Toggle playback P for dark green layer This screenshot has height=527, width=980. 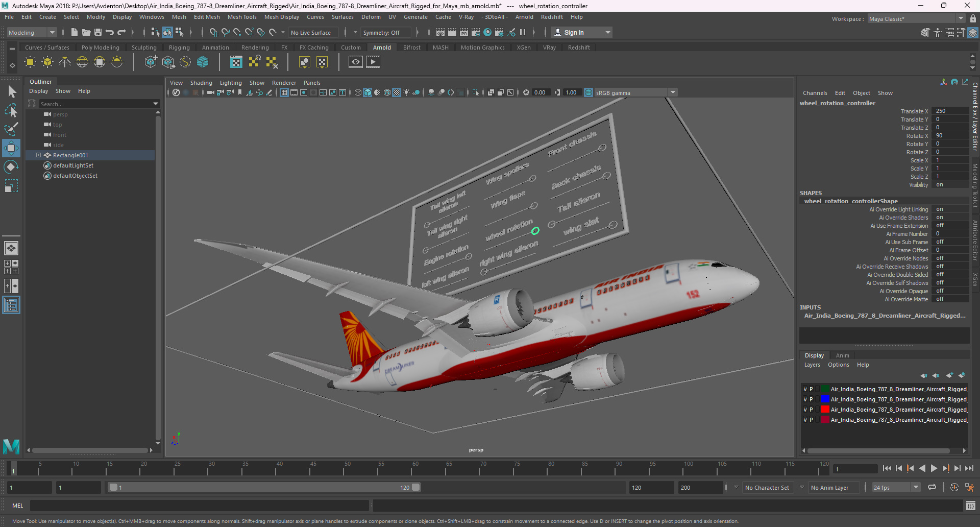click(811, 389)
